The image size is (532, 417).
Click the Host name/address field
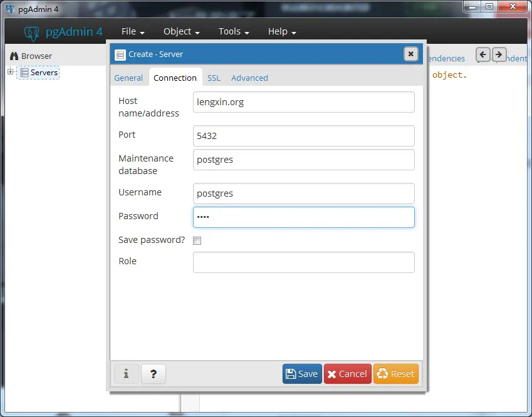pos(304,102)
